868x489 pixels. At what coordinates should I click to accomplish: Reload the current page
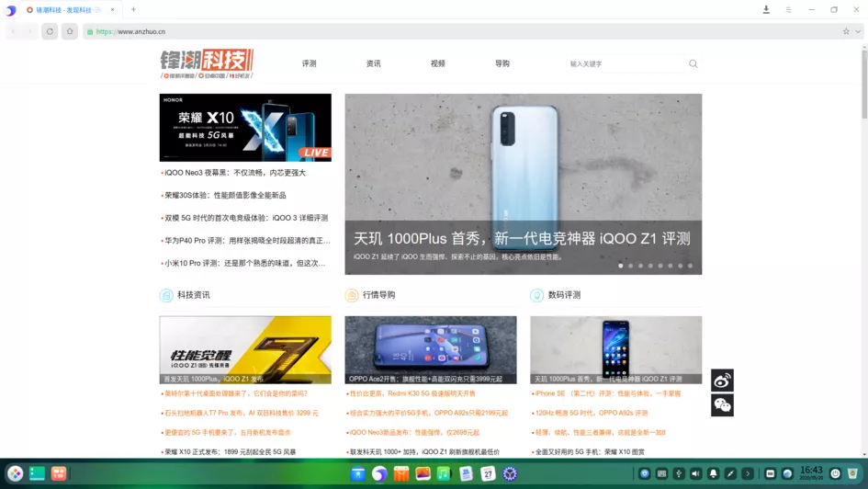pyautogui.click(x=50, y=31)
